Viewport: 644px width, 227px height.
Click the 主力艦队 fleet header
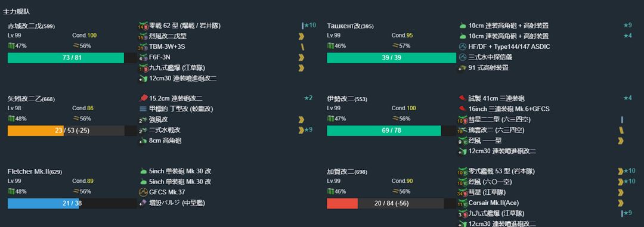click(16, 13)
